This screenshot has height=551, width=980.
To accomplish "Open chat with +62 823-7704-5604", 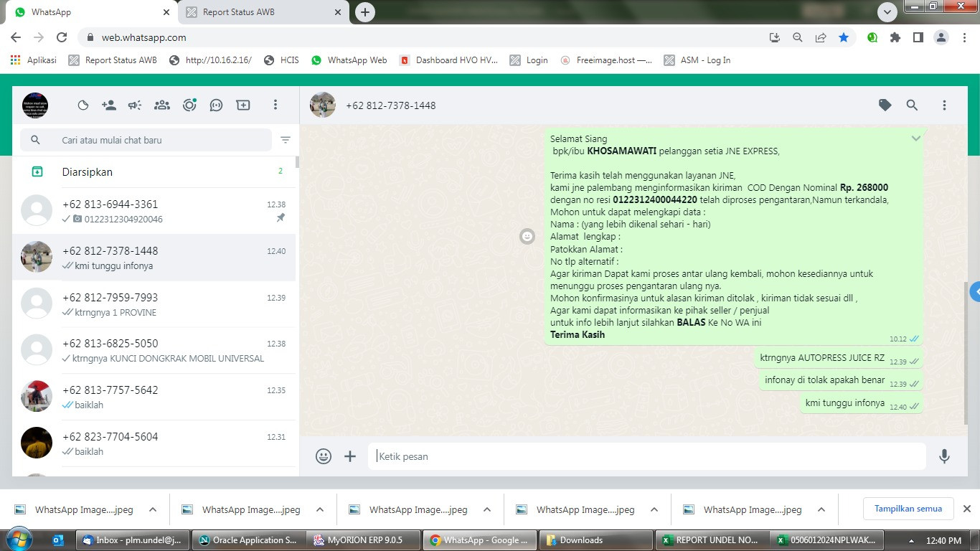I will coord(154,443).
